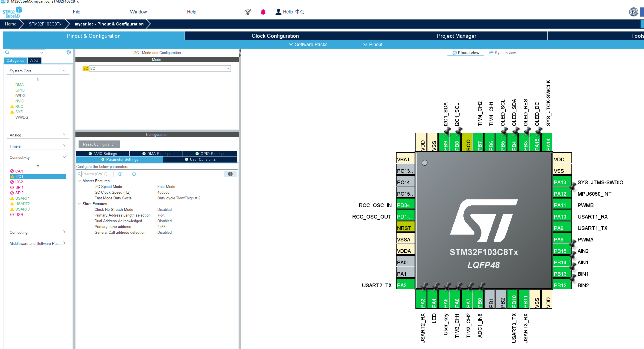Screen dimensions: 644x349
Task: Select GPIO in System Core list
Action: [20, 90]
